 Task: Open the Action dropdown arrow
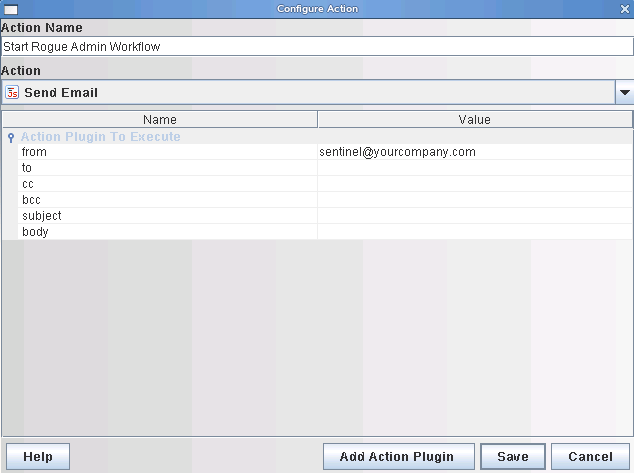[x=624, y=93]
